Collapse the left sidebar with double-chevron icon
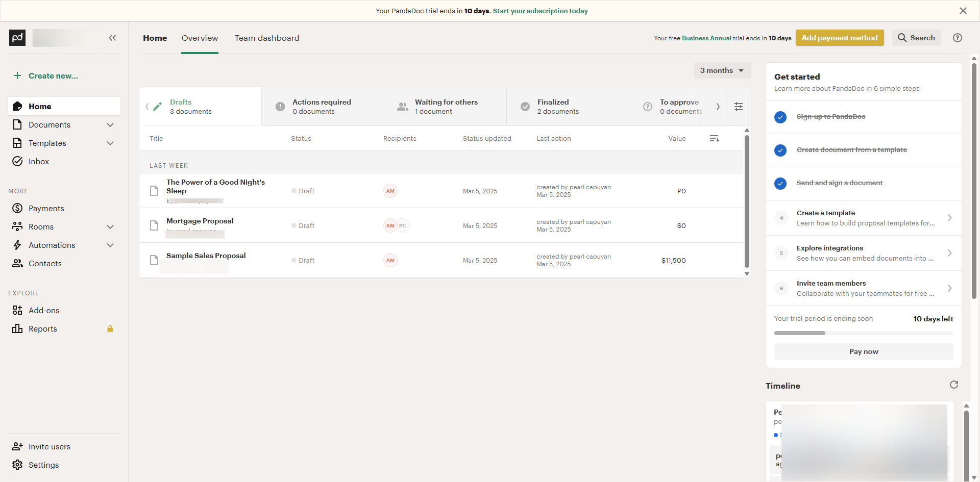Image resolution: width=980 pixels, height=482 pixels. click(112, 38)
